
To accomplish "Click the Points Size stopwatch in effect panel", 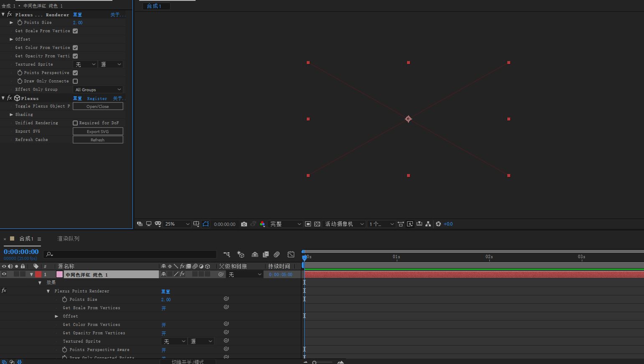I will pos(20,23).
